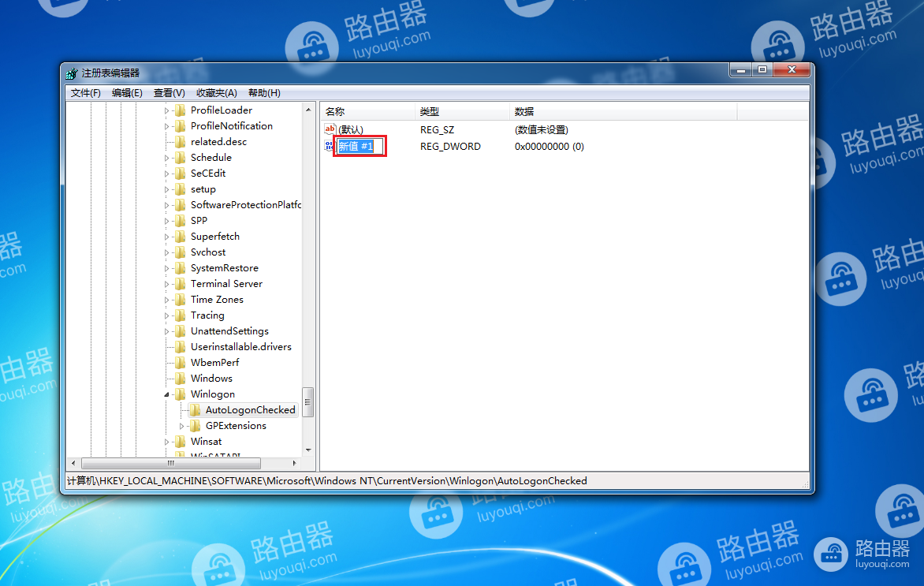This screenshot has height=586, width=924.
Task: Click the Userinstallable.drivers folder icon
Action: (x=181, y=347)
